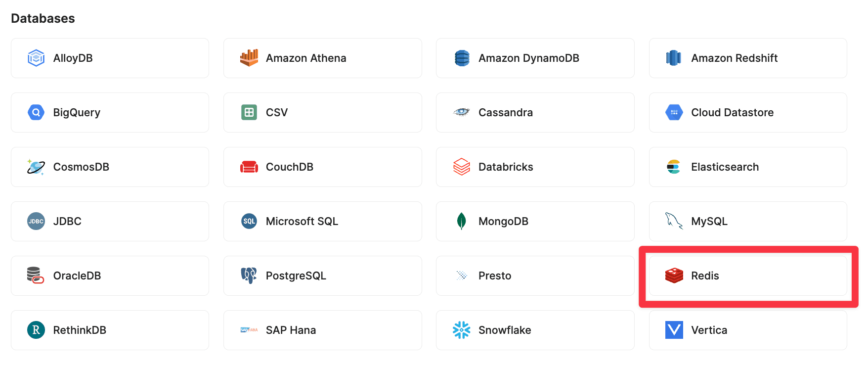Select the JDBC connection card
This screenshot has width=868, height=368.
[110, 221]
